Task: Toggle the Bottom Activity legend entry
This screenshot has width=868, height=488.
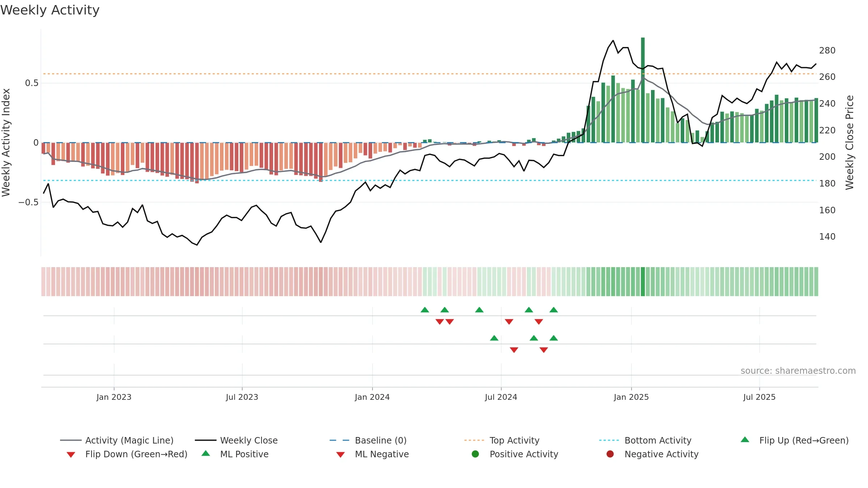Action: (645, 440)
